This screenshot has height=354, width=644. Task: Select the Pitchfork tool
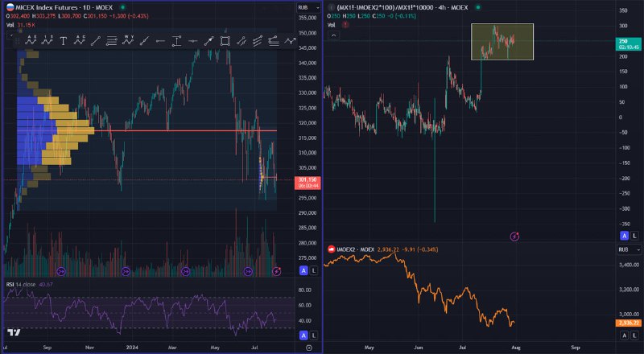pyautogui.click(x=258, y=41)
